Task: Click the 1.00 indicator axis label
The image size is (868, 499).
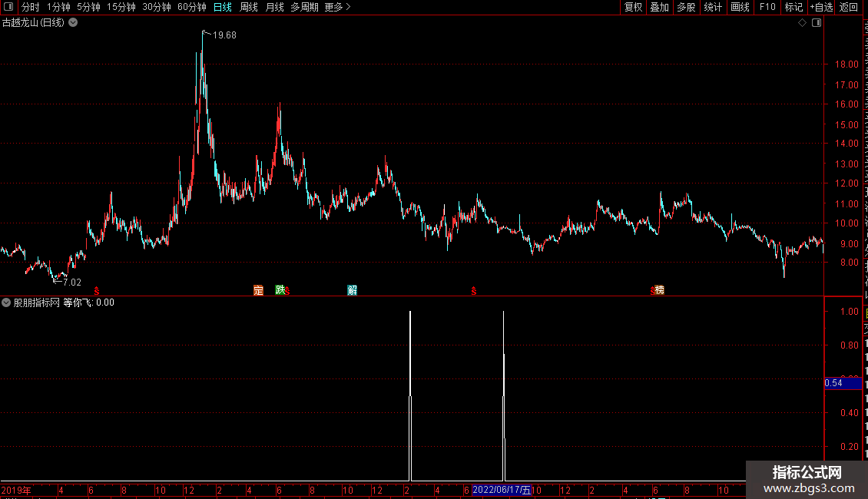Action: 849,312
